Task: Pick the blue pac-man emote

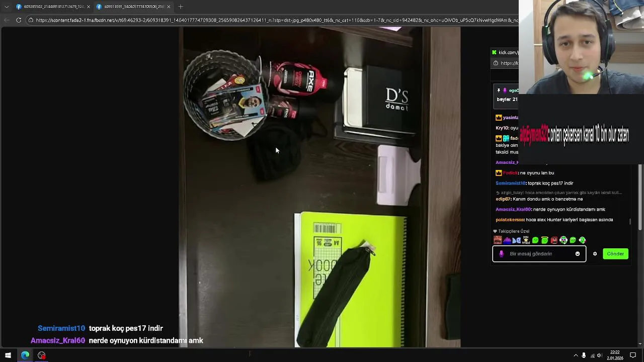Action: (x=516, y=240)
